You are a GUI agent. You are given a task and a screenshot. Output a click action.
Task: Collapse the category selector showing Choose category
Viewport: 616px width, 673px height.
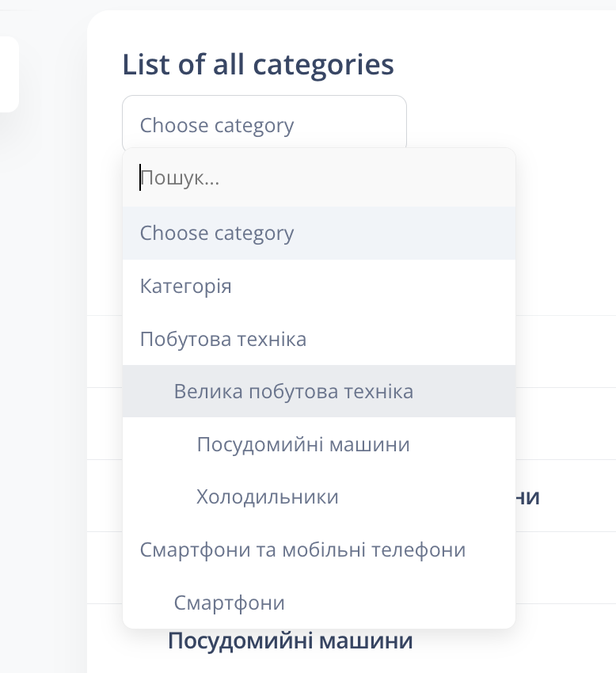pyautogui.click(x=264, y=124)
